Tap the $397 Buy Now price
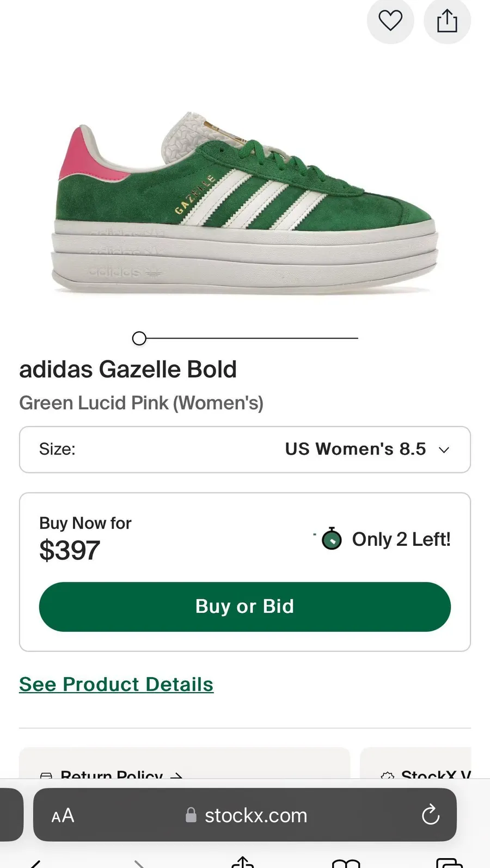The image size is (490, 868). click(x=70, y=550)
